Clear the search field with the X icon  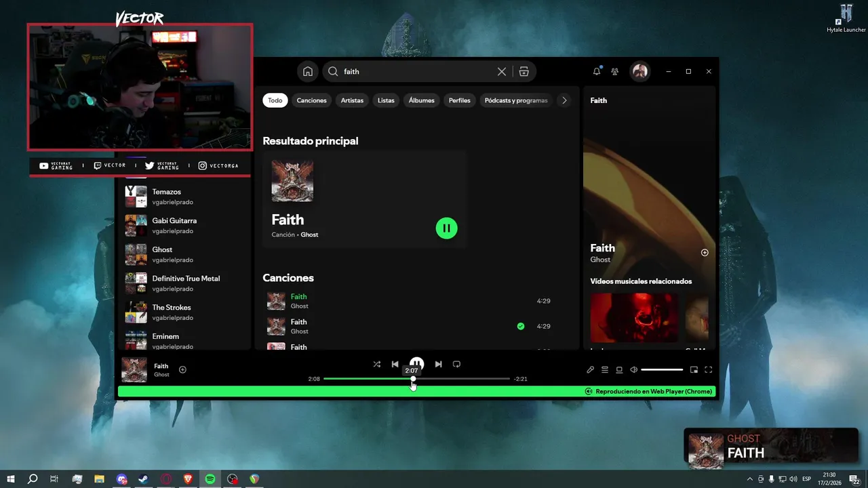pyautogui.click(x=502, y=71)
